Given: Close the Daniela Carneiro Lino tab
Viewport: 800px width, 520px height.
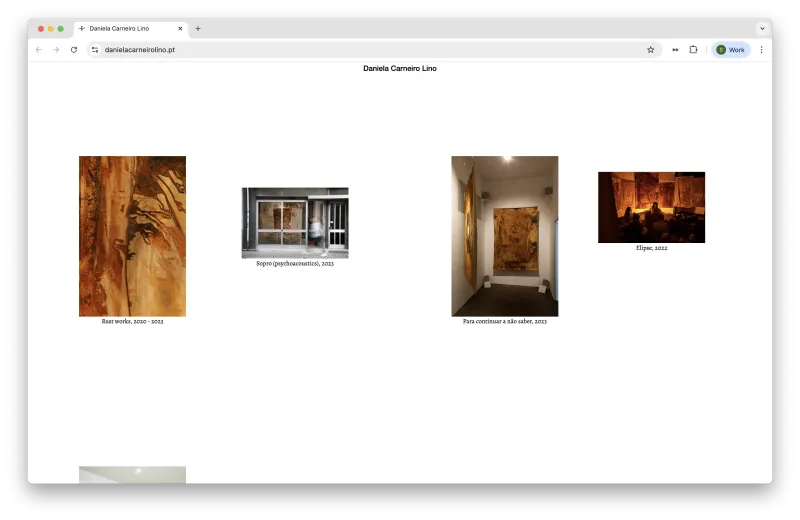Looking at the screenshot, I should 180,29.
